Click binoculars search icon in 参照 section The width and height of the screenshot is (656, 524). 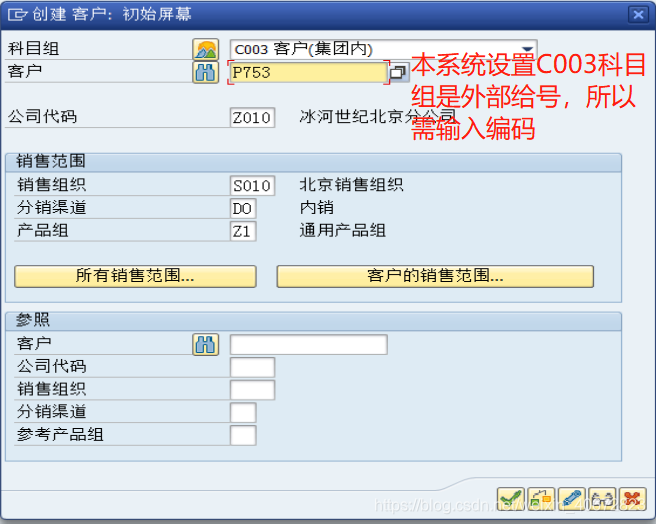coord(205,344)
